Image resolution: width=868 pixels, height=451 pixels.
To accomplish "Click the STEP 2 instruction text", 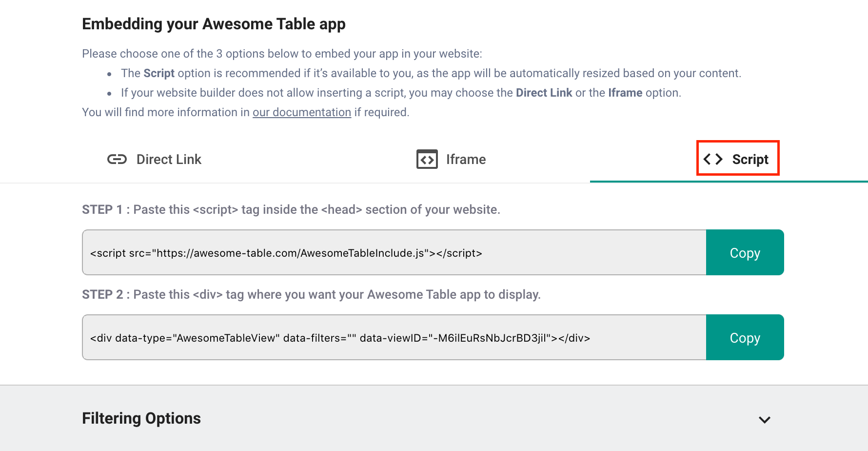I will [x=311, y=294].
